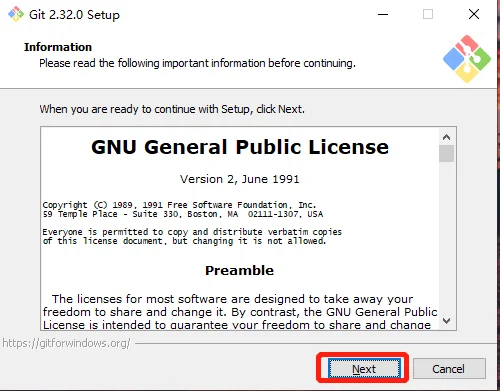Click the Git icon in the title bar
The width and height of the screenshot is (500, 391).
16,14
